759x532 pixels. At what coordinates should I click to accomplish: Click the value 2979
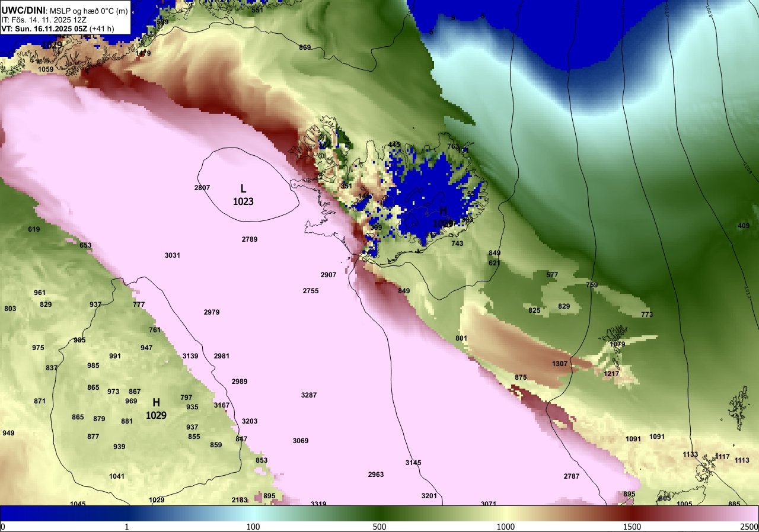tap(212, 312)
